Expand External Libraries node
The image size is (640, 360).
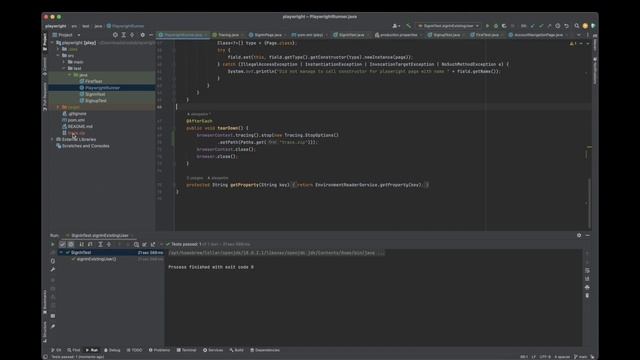point(52,139)
